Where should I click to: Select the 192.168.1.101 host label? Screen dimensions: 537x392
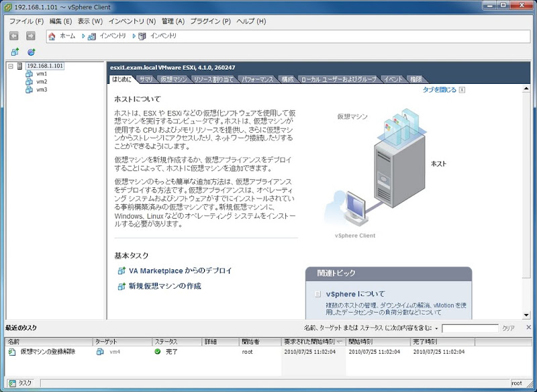coord(45,66)
